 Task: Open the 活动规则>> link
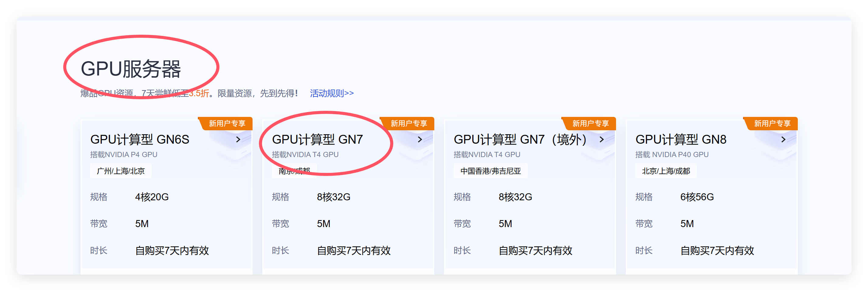(x=332, y=93)
